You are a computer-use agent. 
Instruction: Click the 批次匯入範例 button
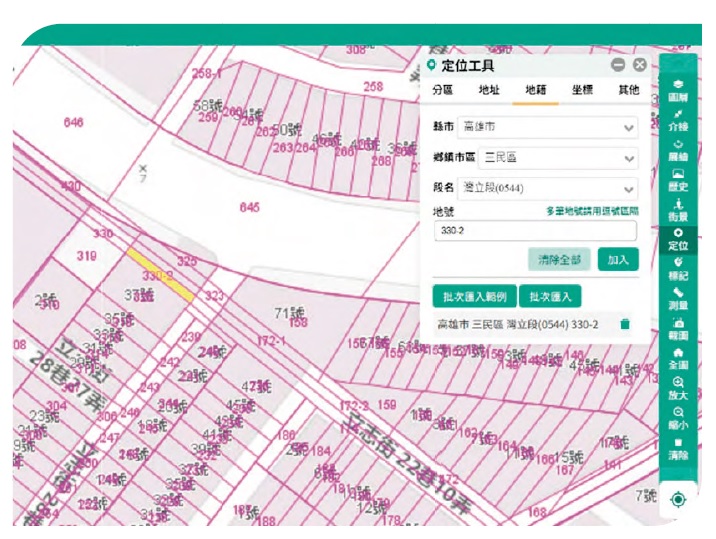coord(472,297)
